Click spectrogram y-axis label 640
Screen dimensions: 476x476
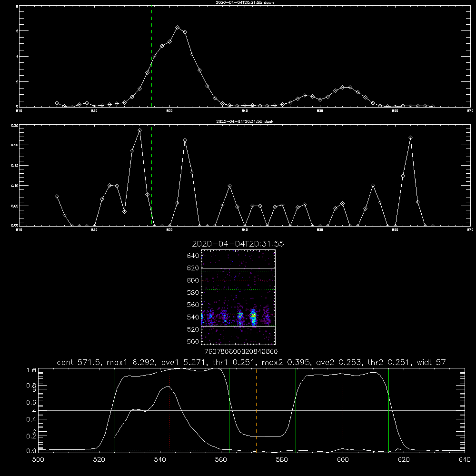(193, 256)
